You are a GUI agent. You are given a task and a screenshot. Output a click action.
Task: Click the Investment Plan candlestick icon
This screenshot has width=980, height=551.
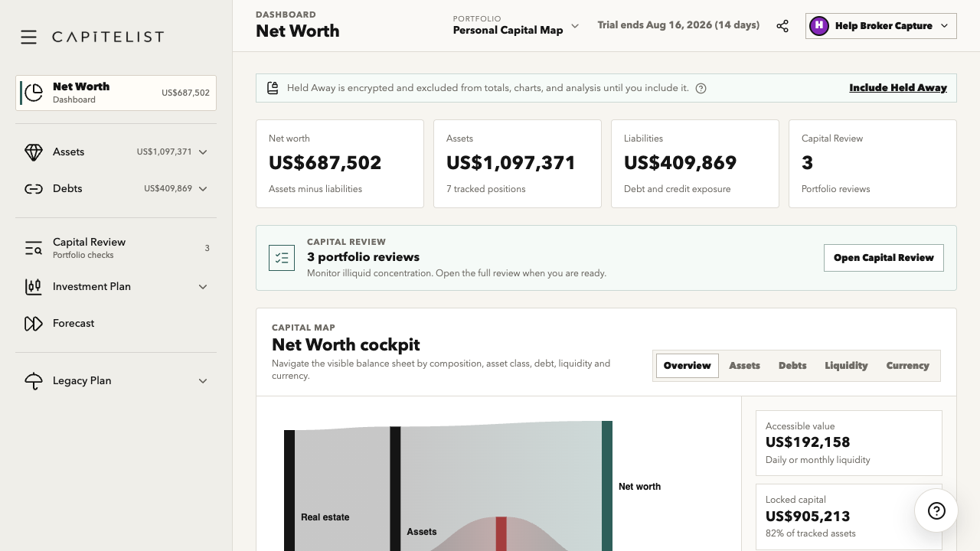(34, 287)
